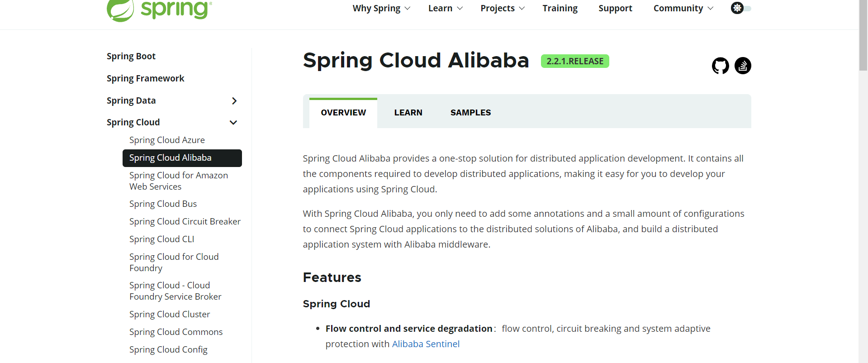Open the Stack Overflow icon
This screenshot has height=363, width=868.
coord(743,66)
